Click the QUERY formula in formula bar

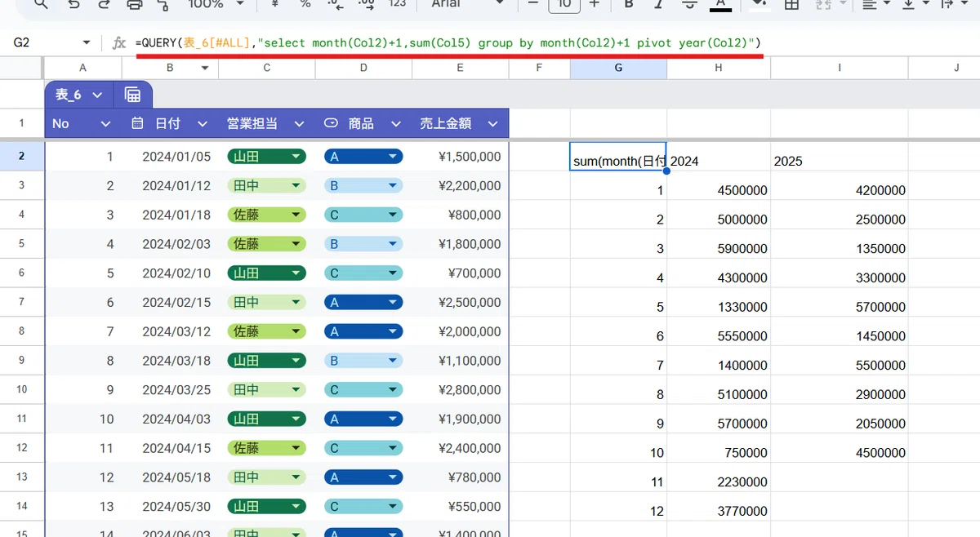(x=449, y=42)
